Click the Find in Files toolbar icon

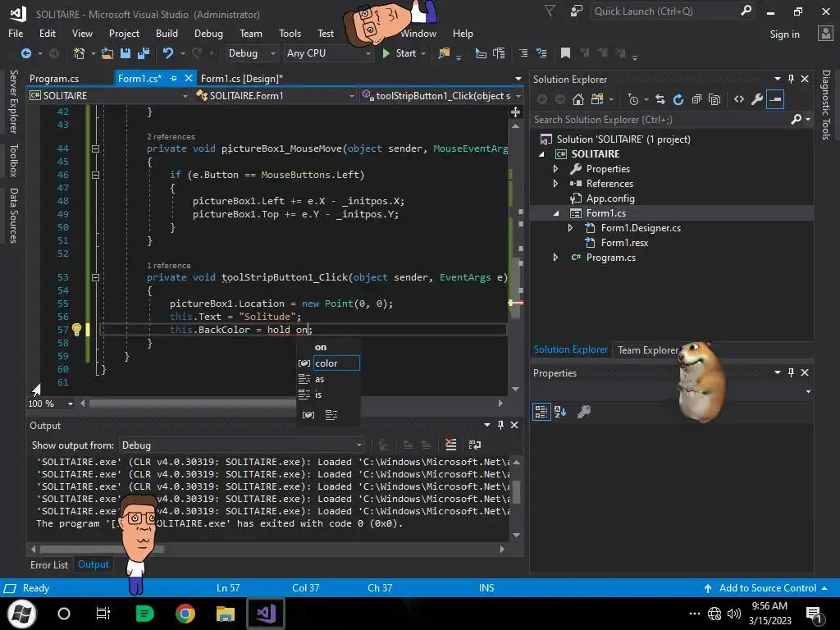(x=444, y=53)
